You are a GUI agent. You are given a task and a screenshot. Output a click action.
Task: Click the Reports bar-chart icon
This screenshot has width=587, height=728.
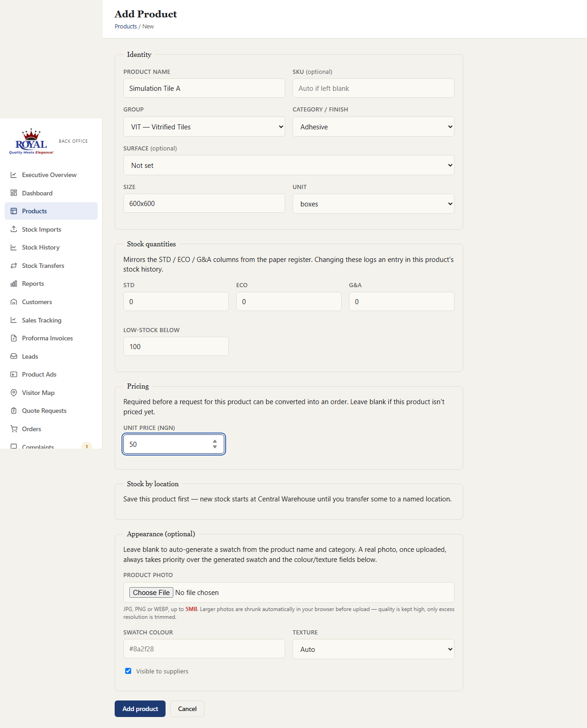tap(14, 283)
